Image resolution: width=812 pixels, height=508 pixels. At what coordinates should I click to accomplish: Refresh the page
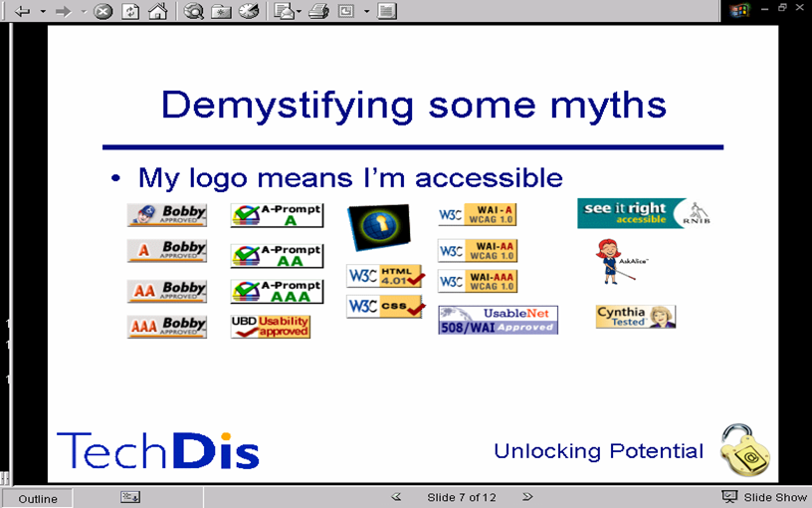[x=130, y=11]
